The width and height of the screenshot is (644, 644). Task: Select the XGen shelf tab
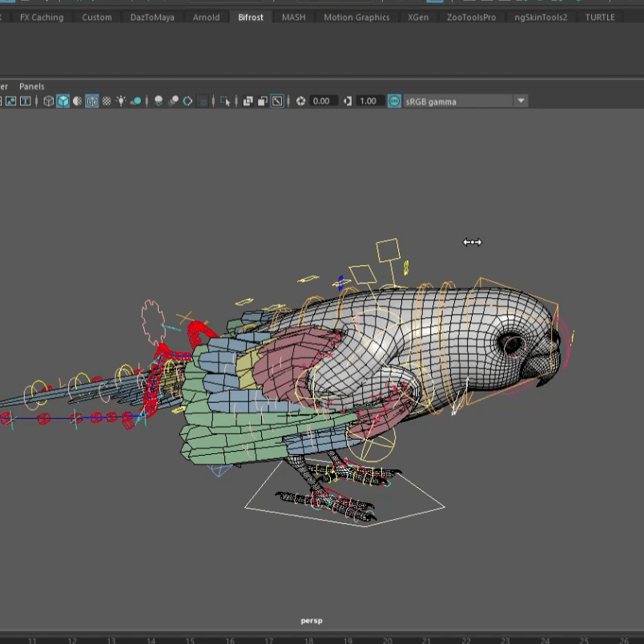(417, 17)
